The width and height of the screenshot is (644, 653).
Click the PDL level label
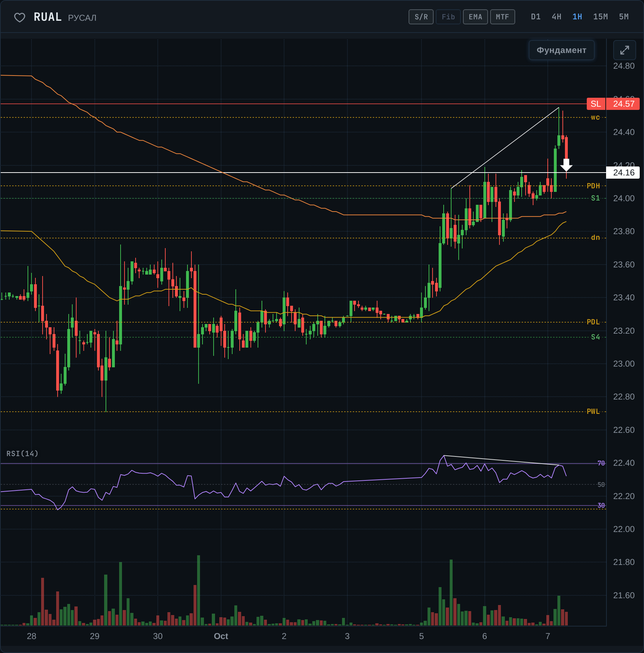click(593, 322)
